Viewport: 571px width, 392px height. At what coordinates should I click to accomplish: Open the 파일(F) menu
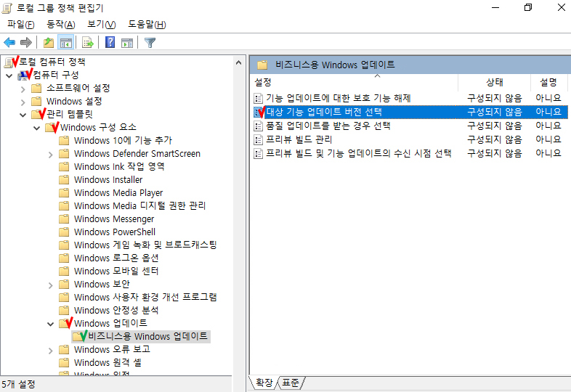point(21,25)
